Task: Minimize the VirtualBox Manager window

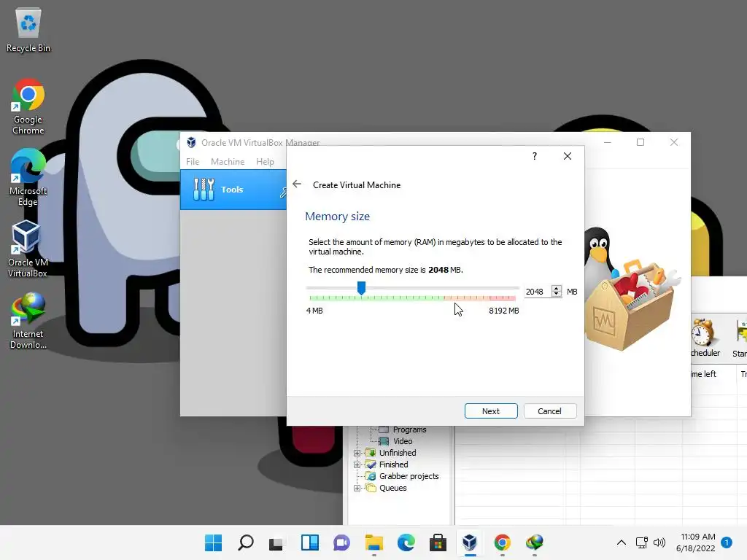Action: [608, 142]
